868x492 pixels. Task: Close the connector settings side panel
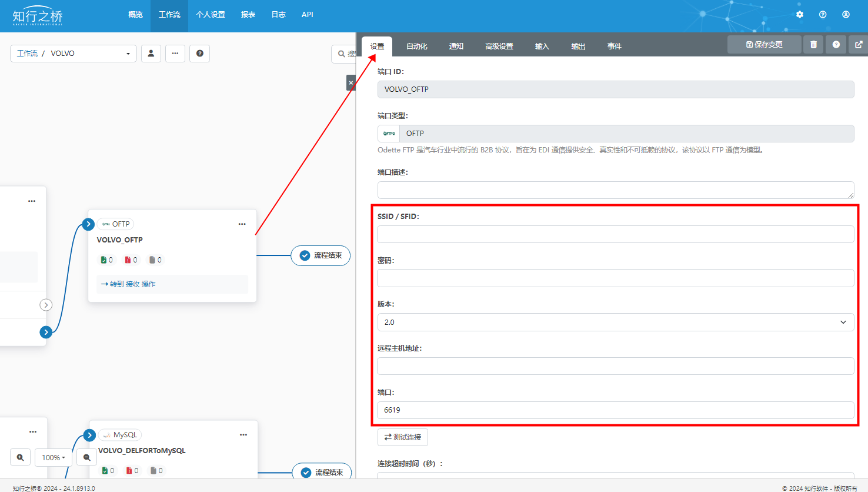pos(351,83)
